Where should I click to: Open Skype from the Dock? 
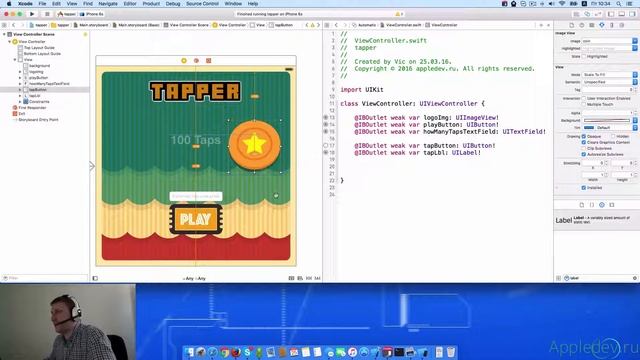point(247,352)
